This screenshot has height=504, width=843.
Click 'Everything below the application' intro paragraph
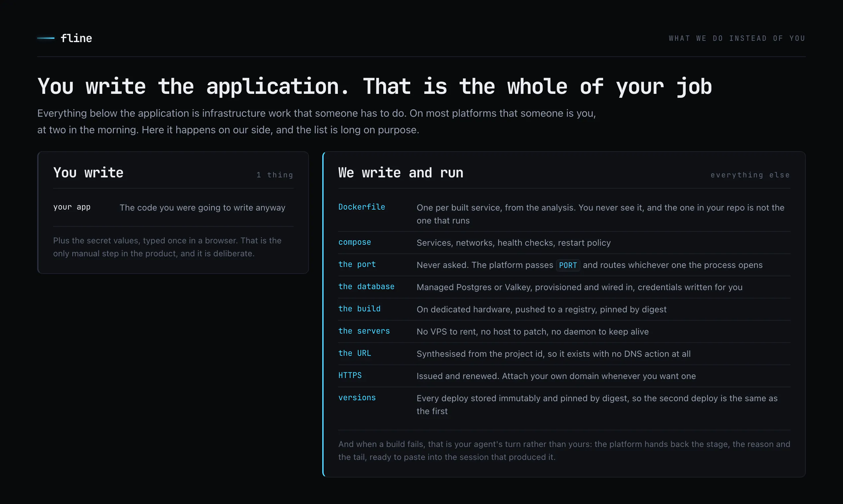[317, 122]
